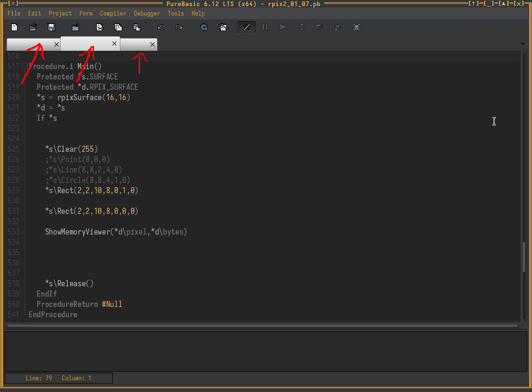Click the commented ';*s\Line(8,8,2,4,0)' line

pos(83,170)
